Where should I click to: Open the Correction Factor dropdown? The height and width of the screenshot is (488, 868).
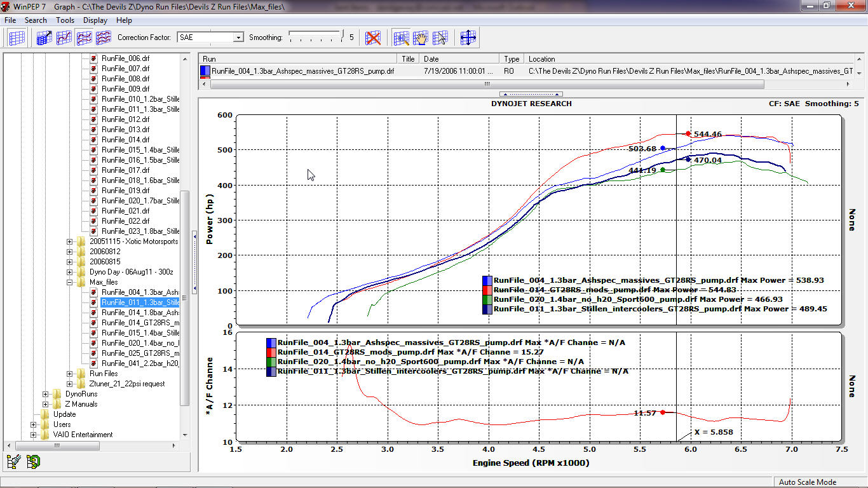[238, 37]
